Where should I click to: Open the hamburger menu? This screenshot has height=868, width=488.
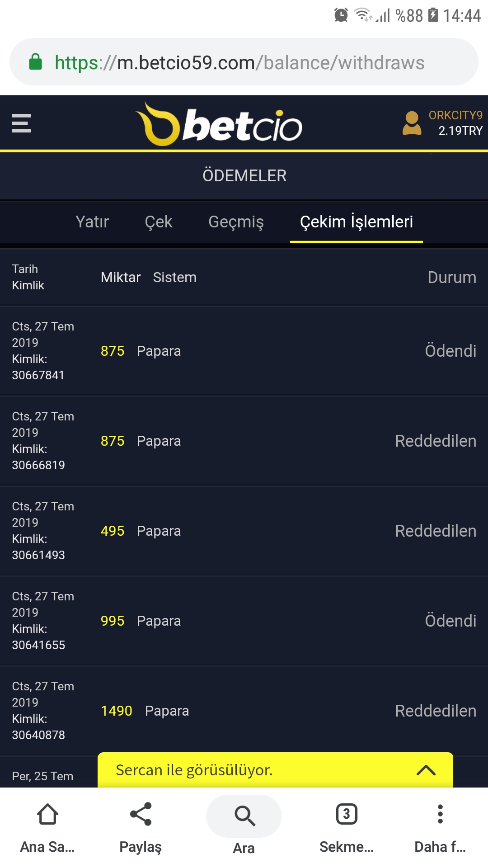[x=21, y=123]
